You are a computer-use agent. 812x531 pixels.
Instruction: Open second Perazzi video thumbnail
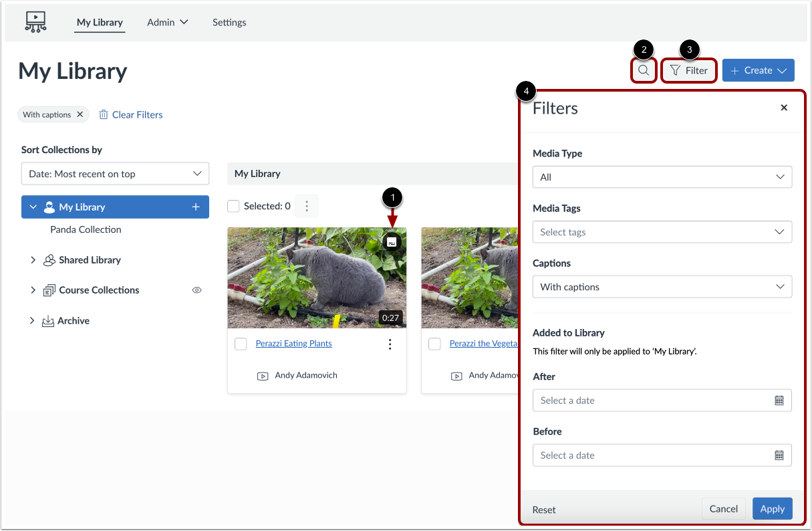click(470, 278)
